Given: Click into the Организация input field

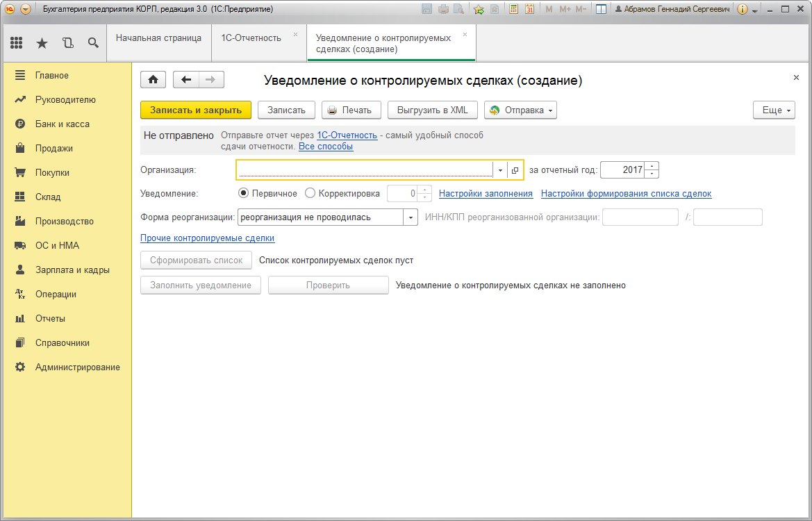Looking at the screenshot, I should (365, 170).
